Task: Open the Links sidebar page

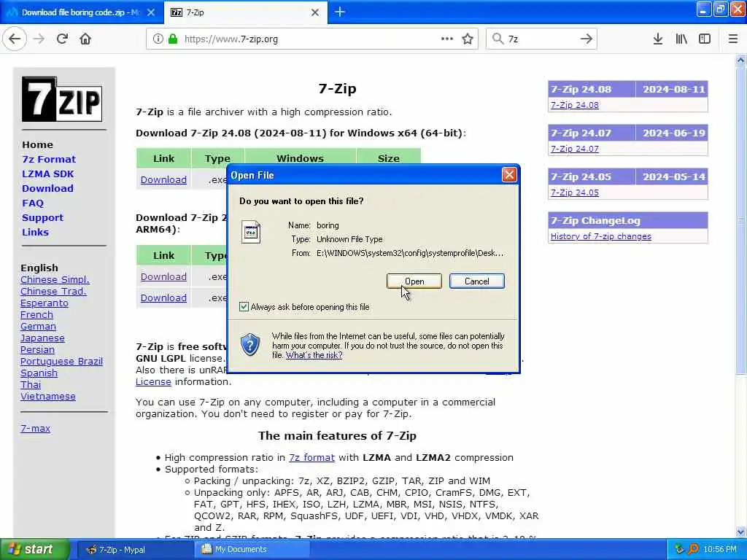Action: [35, 232]
